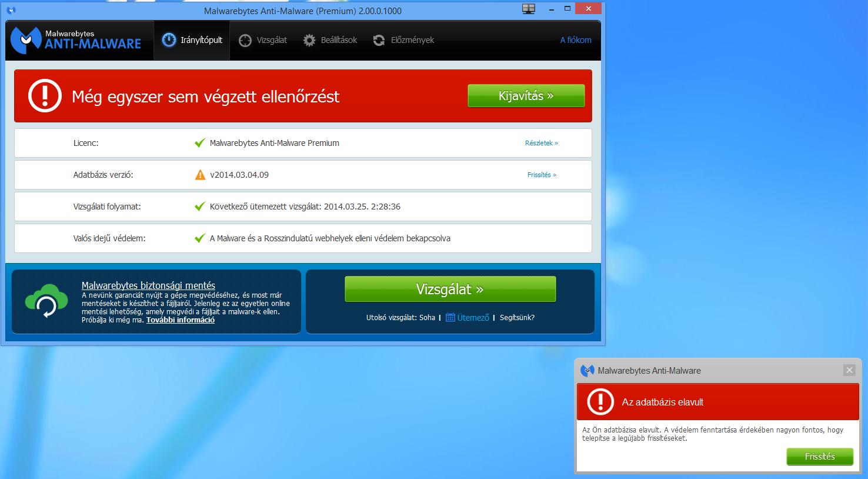This screenshot has width=868, height=479.
Task: Click the A fiókom account link
Action: point(576,40)
